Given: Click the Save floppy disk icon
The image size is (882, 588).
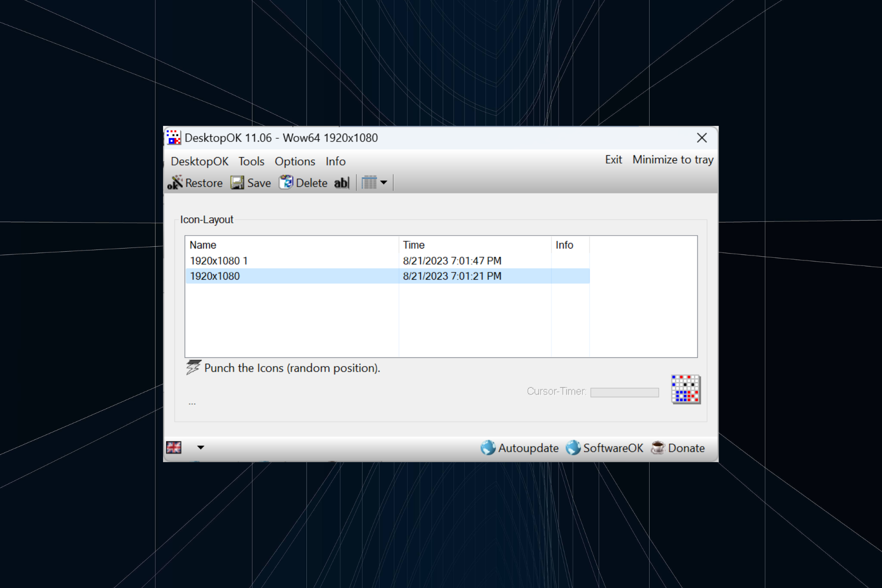Looking at the screenshot, I should [237, 182].
